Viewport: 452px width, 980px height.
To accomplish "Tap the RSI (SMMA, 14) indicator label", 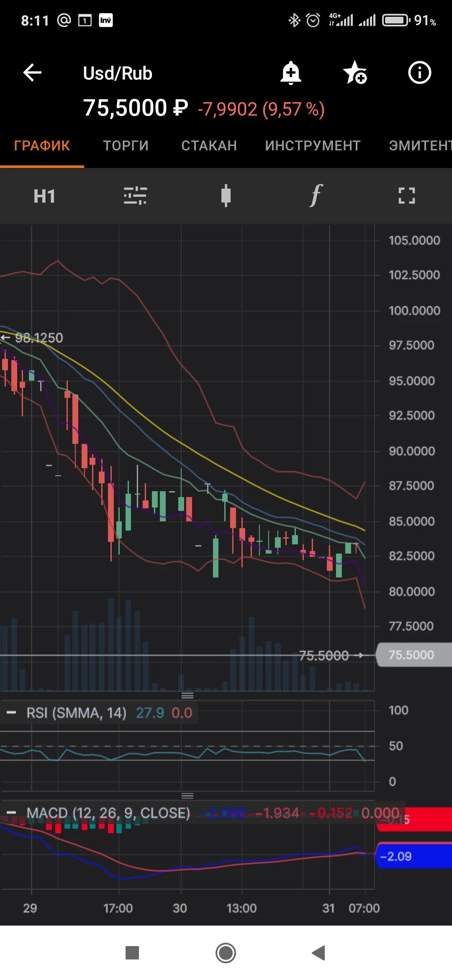I will pos(77,712).
